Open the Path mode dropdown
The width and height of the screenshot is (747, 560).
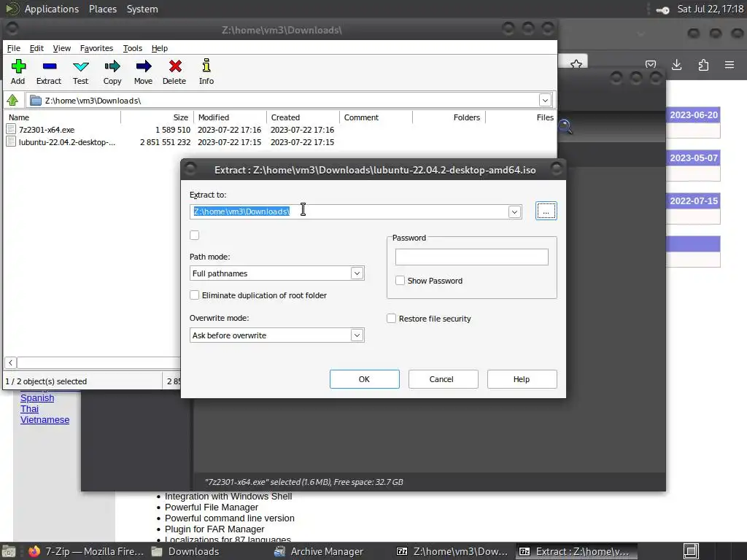[357, 273]
